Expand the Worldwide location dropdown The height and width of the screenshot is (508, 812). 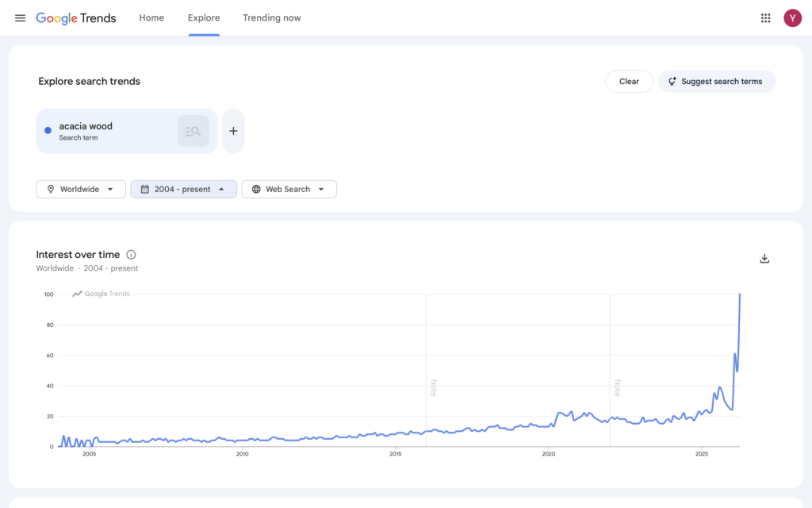pyautogui.click(x=81, y=189)
